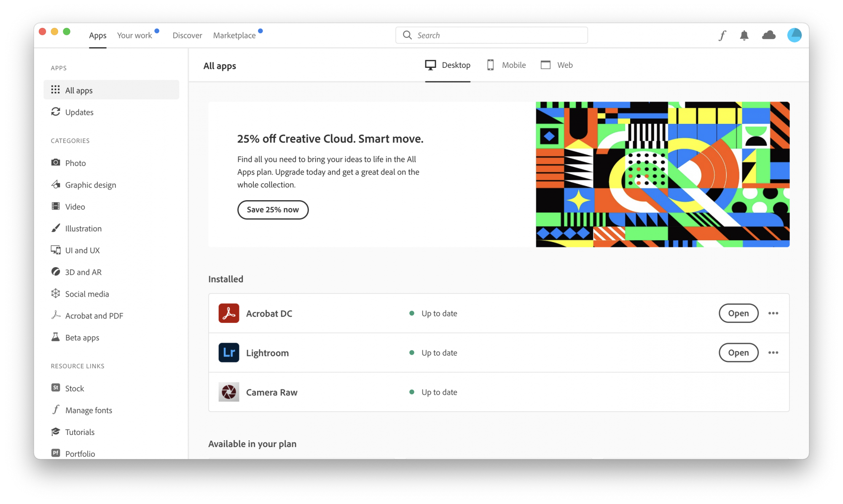This screenshot has width=843, height=504.
Task: Click the Lightroom app icon
Action: 229,353
